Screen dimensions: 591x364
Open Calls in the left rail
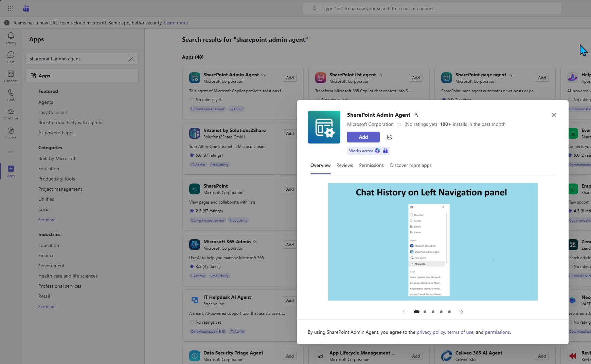(11, 95)
